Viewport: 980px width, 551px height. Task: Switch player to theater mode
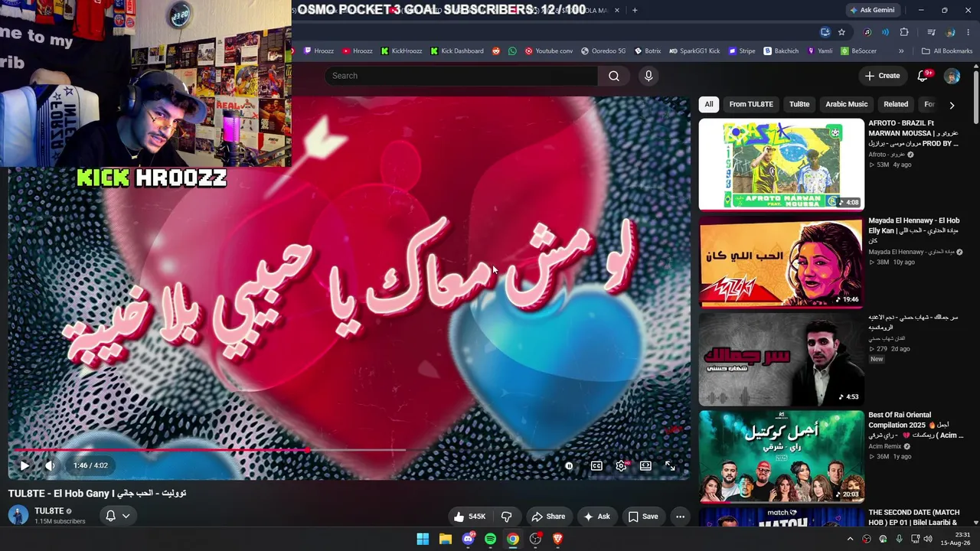(x=645, y=465)
